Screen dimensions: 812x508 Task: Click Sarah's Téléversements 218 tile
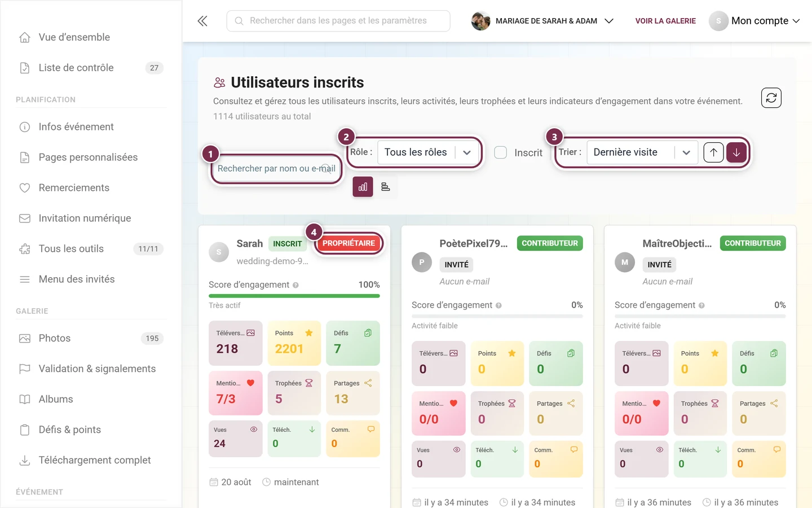[x=236, y=343]
